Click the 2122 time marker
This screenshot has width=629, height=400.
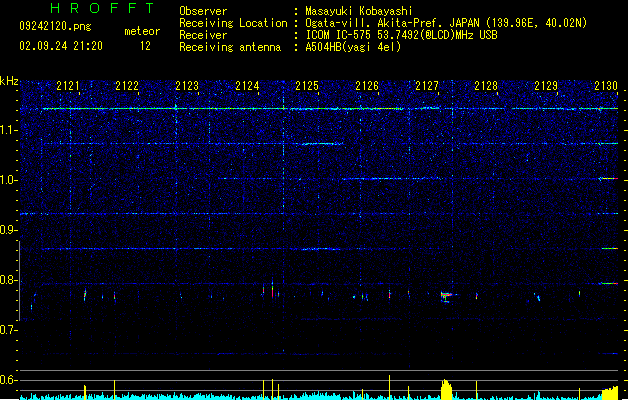127,86
